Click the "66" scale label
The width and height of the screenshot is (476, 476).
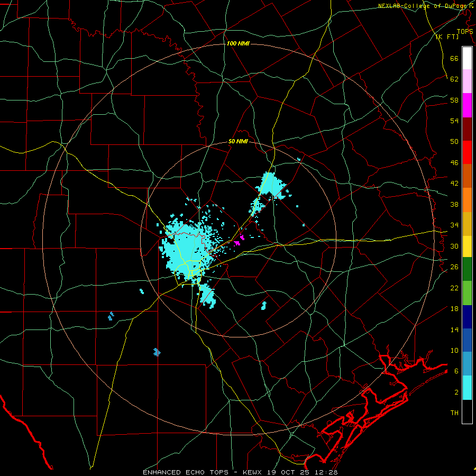[x=454, y=58]
